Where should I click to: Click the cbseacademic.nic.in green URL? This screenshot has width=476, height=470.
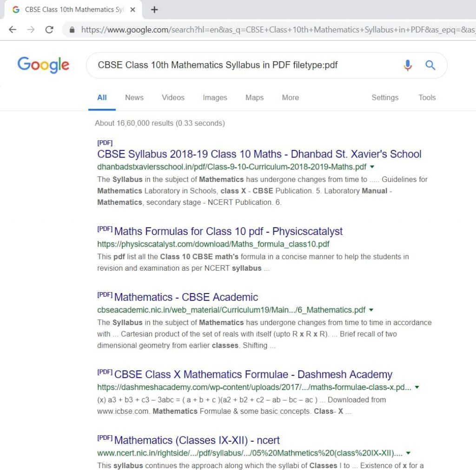(231, 310)
